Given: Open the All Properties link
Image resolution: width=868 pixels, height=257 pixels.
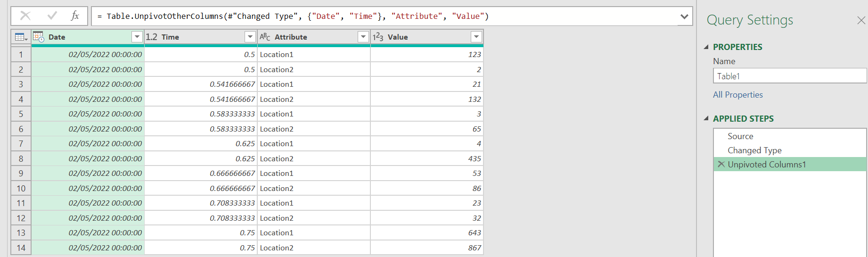Looking at the screenshot, I should (737, 95).
